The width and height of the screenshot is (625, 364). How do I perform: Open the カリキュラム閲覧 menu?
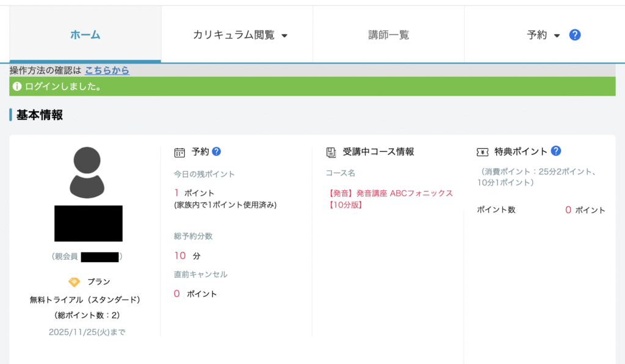pyautogui.click(x=234, y=35)
